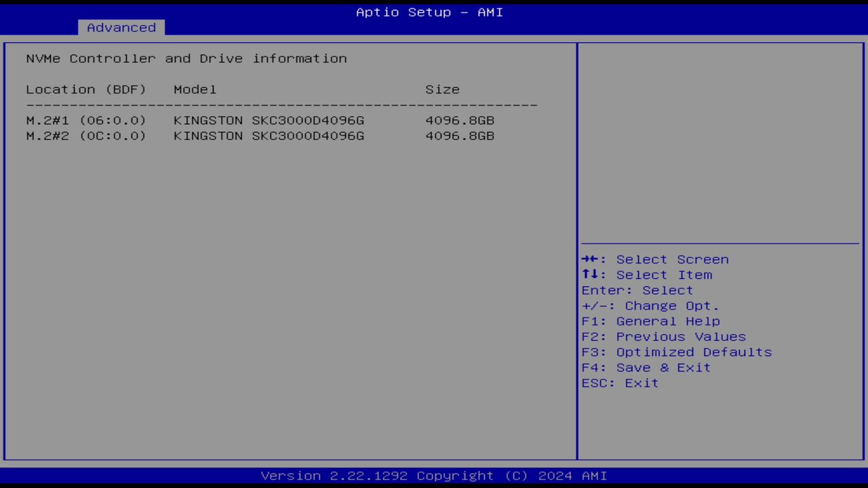Image resolution: width=868 pixels, height=488 pixels.
Task: Click the KINGSTON model in M.2#1 row
Action: pyautogui.click(x=269, y=121)
